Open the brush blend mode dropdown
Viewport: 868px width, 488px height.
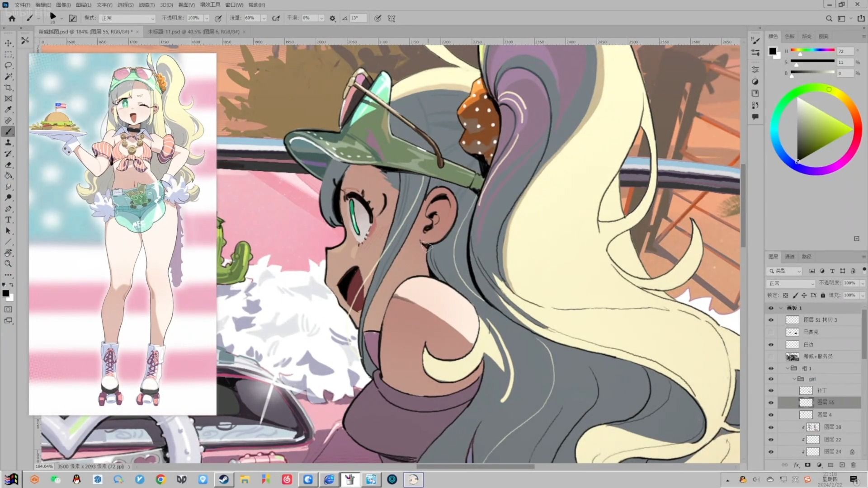[127, 19]
